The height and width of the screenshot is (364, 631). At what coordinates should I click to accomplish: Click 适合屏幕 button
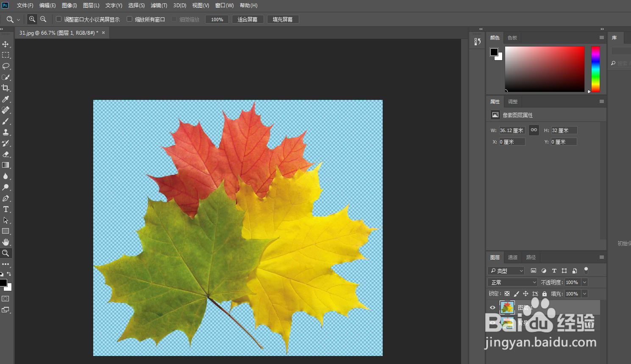[x=247, y=19]
